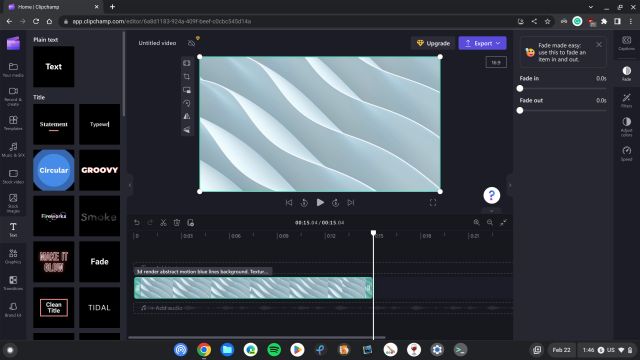Screen dimensions: 640x360
Task: Rewind five seconds button
Action: 304,202
